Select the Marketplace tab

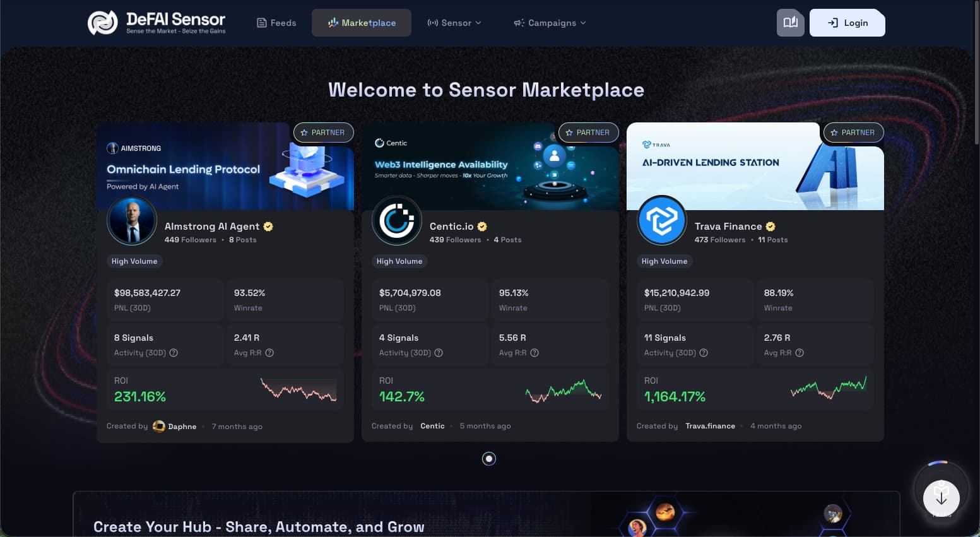click(362, 23)
